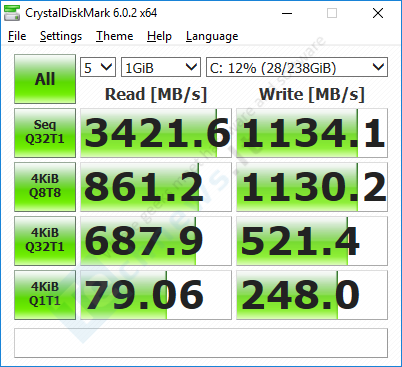Start the 4KiB Q8T8 test
Image resolution: width=402 pixels, height=367 pixels.
pyautogui.click(x=45, y=187)
